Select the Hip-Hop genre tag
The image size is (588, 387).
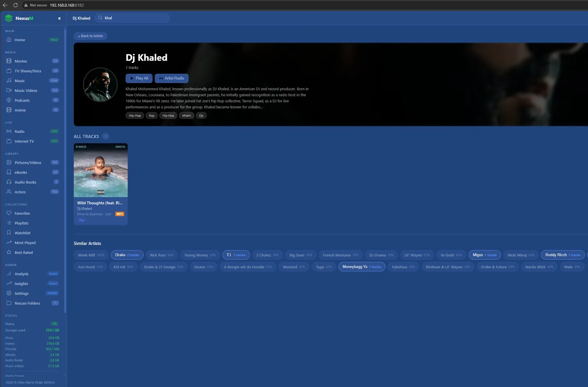135,115
